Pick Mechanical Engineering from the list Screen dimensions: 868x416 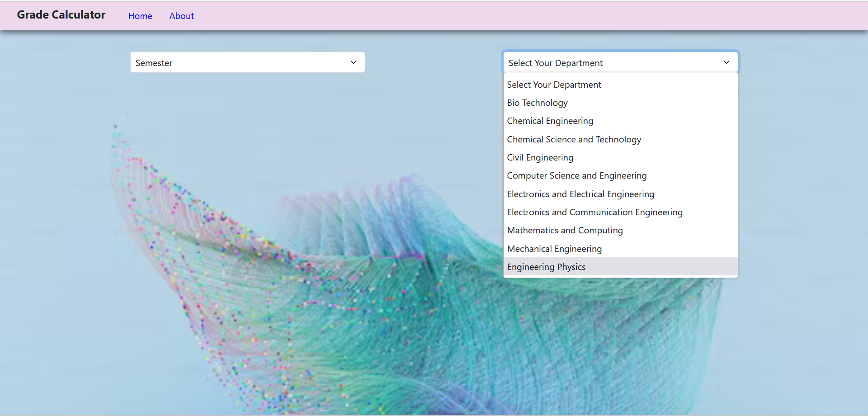point(554,249)
